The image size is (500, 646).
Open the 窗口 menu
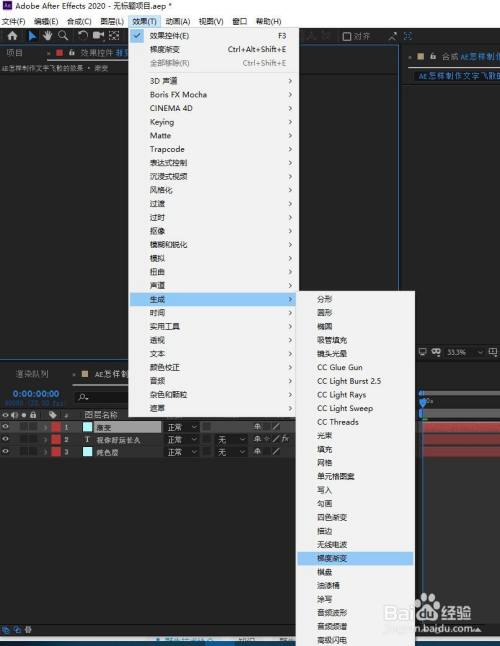tap(240, 21)
